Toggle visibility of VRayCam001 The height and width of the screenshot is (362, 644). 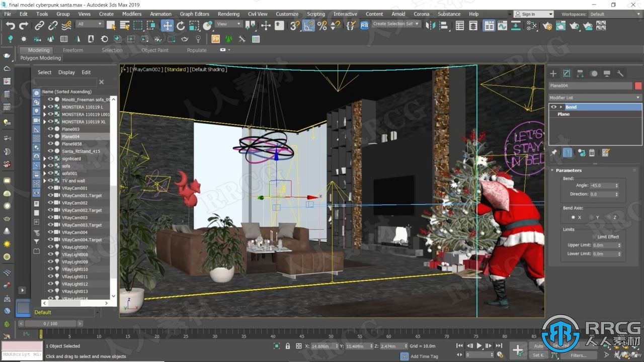[50, 188]
